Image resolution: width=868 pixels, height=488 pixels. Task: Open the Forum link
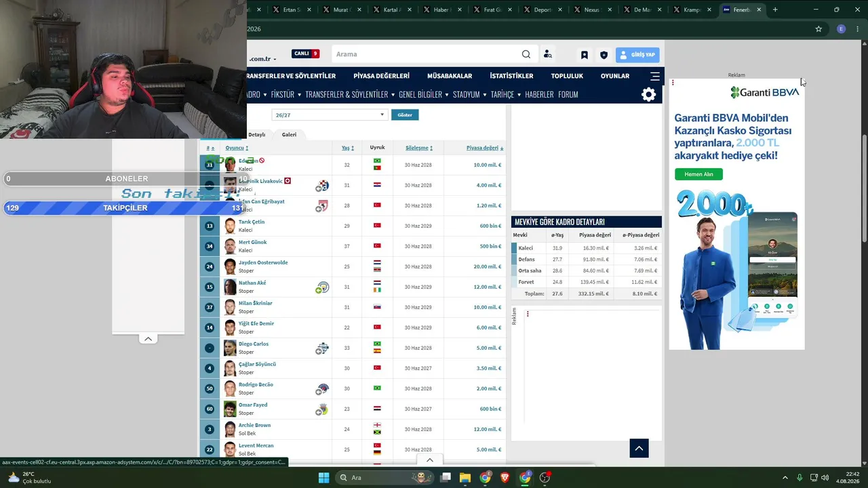point(568,95)
